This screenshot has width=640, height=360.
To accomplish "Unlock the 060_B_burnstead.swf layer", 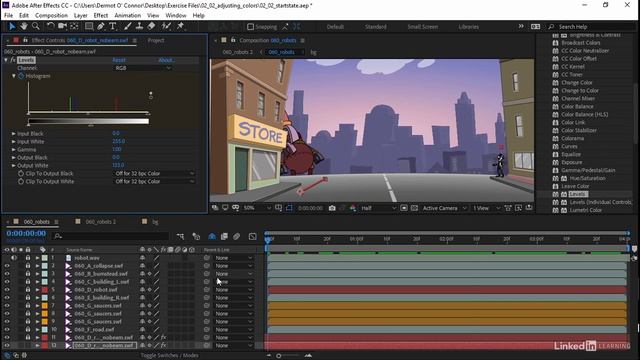I will pyautogui.click(x=28, y=274).
